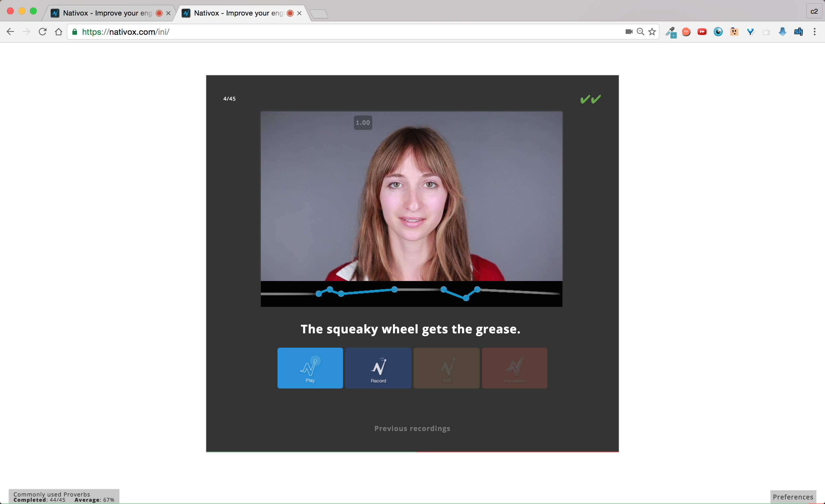Switch to the first Nativox tab
Screen dimensions: 825x504
[107, 13]
